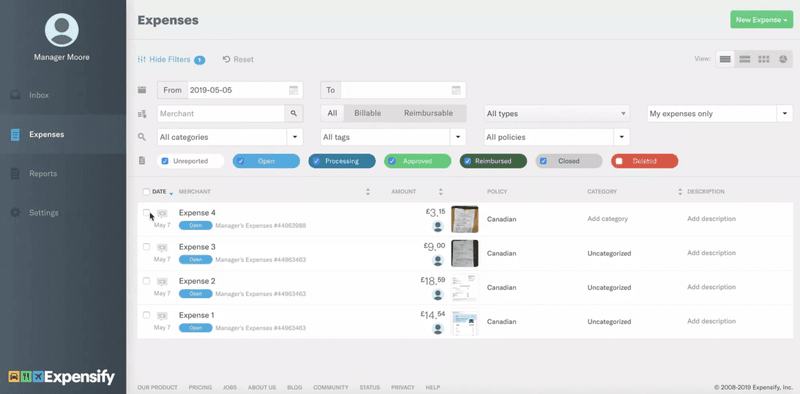Screen dimensions: 800x394
Task: Select the All expense type tab
Action: coord(332,113)
